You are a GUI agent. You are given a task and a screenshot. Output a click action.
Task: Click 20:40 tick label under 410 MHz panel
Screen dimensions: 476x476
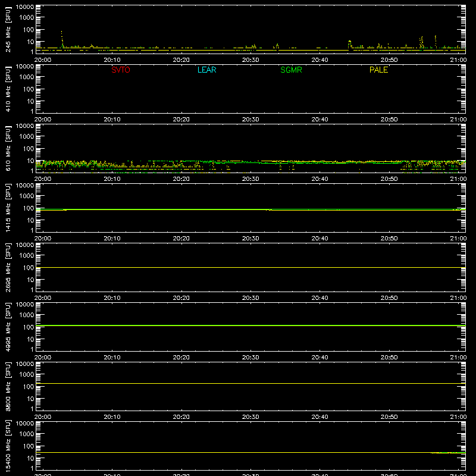(x=320, y=120)
